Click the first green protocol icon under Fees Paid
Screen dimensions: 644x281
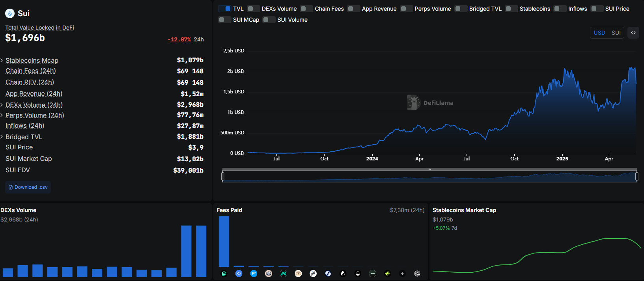[224, 274]
